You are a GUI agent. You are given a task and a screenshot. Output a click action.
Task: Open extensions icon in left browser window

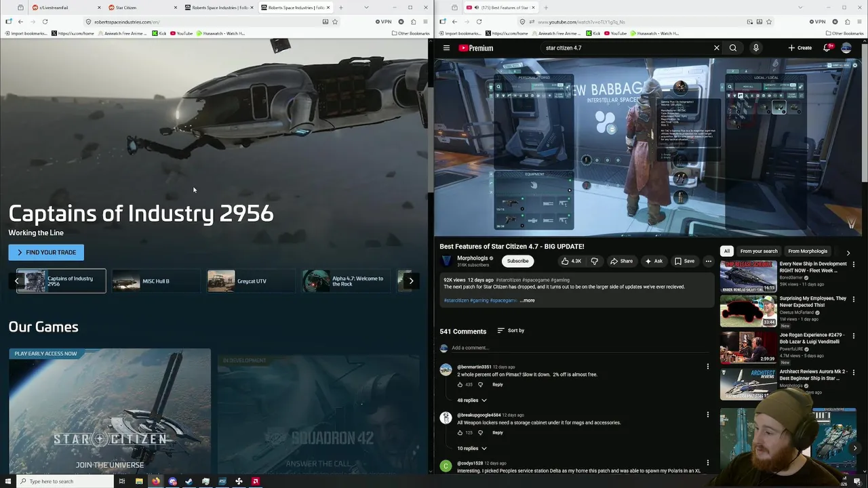tap(413, 22)
